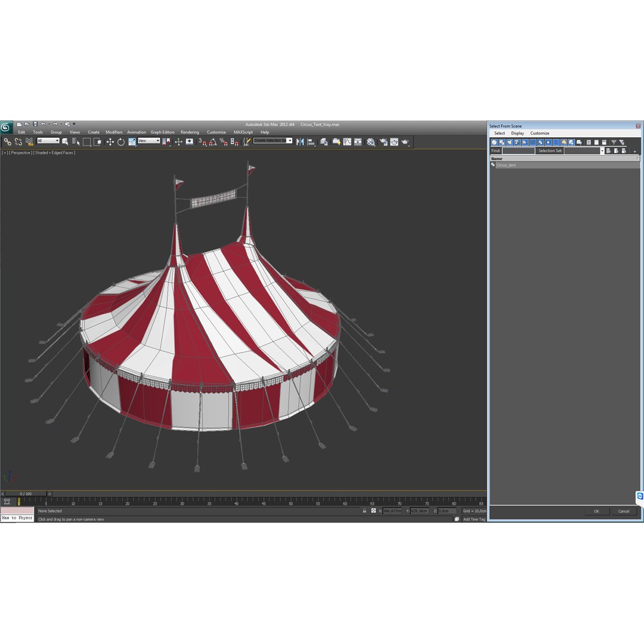The width and height of the screenshot is (644, 644).
Task: Open the 3ds Max application menu logo
Action: pos(6,128)
